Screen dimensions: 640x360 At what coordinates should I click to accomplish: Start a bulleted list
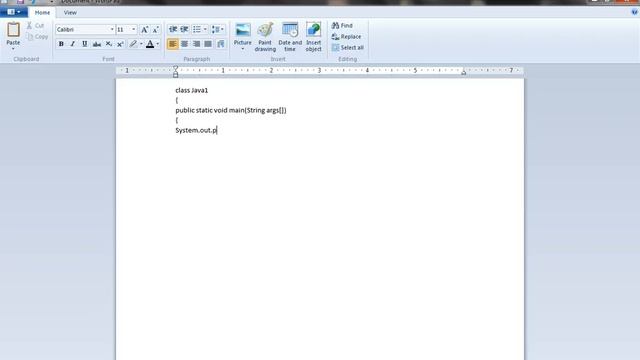[x=197, y=29]
